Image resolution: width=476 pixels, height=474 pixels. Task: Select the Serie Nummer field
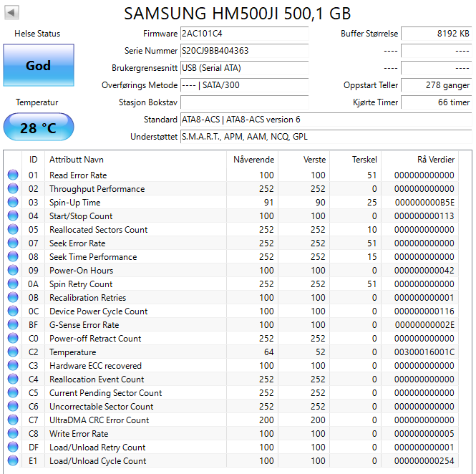243,51
